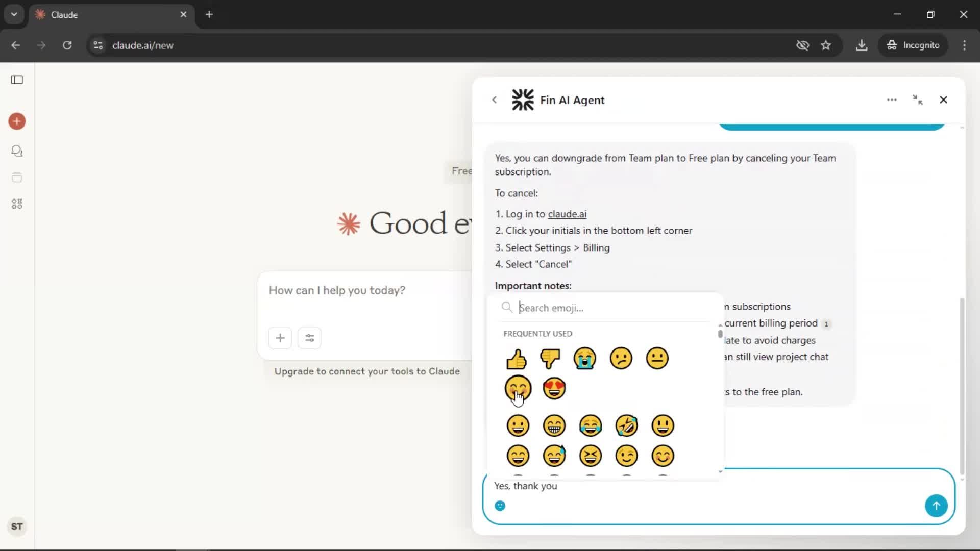Viewport: 980px width, 551px height.
Task: Open the Chrome three-dot menu
Action: coord(964,45)
